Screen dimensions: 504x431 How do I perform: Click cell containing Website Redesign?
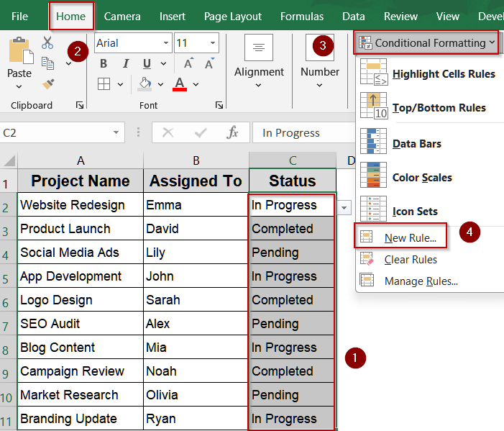(81, 204)
